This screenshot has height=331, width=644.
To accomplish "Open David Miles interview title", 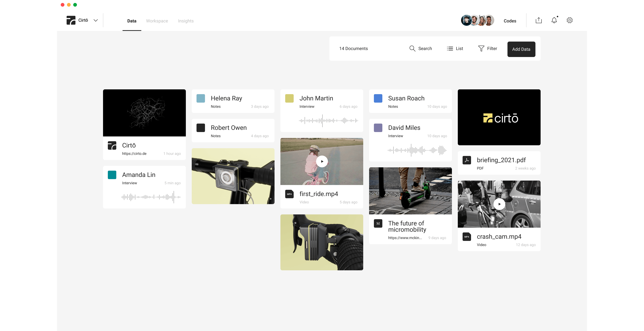I will coord(404,128).
